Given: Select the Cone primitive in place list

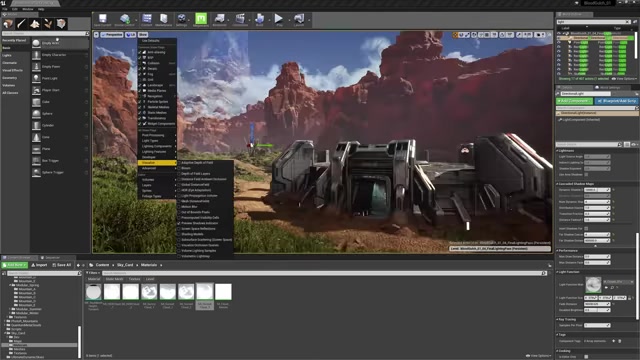Looking at the screenshot, I should (x=60, y=137).
